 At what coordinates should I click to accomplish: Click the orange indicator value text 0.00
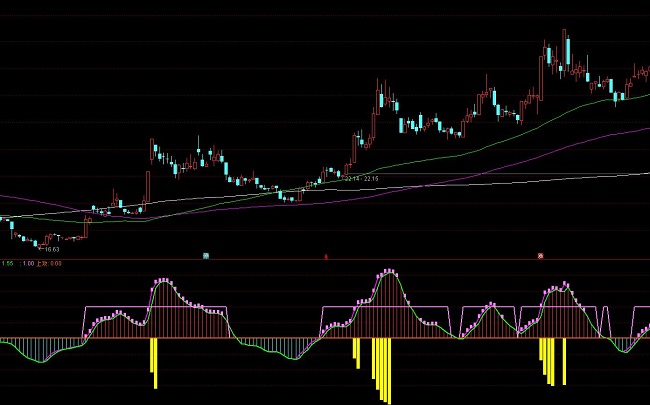56,264
